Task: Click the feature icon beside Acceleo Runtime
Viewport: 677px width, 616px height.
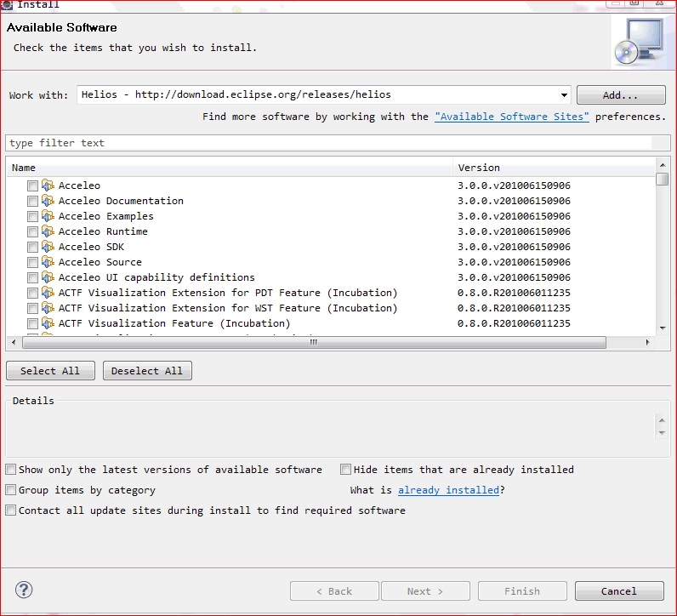Action: 48,231
